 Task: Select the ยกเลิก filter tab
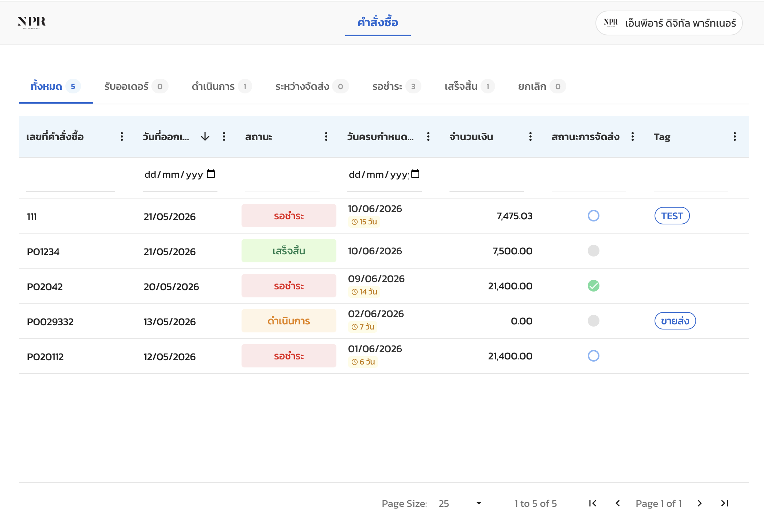point(542,86)
